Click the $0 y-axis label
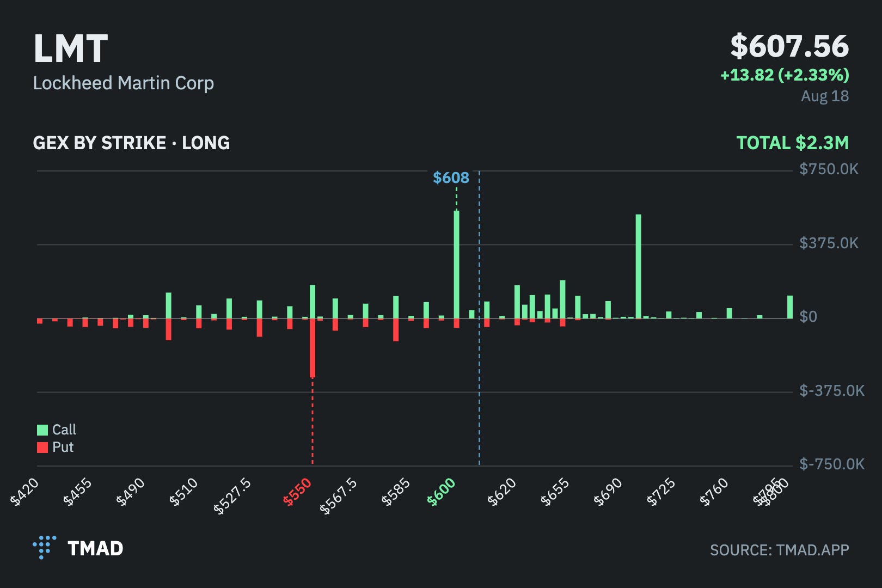The height and width of the screenshot is (588, 882). 808,317
